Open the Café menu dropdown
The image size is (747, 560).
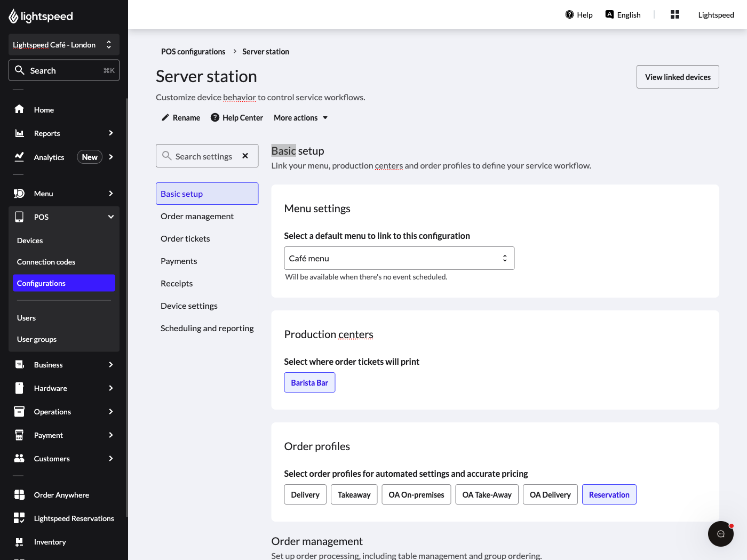(x=399, y=258)
